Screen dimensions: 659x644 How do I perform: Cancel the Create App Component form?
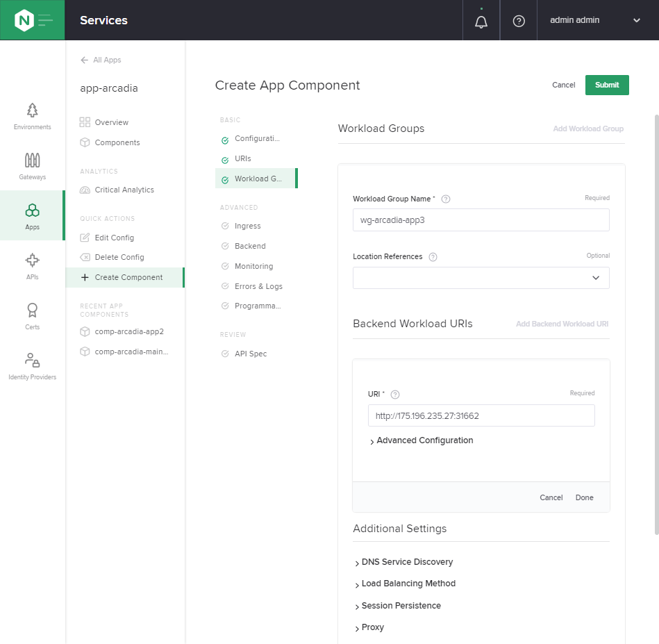pyautogui.click(x=563, y=85)
